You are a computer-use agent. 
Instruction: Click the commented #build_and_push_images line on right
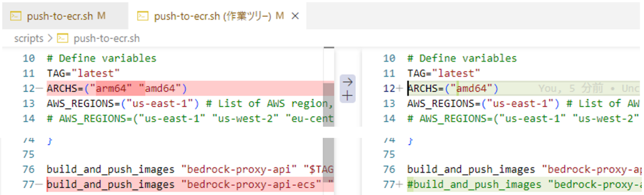point(475,184)
